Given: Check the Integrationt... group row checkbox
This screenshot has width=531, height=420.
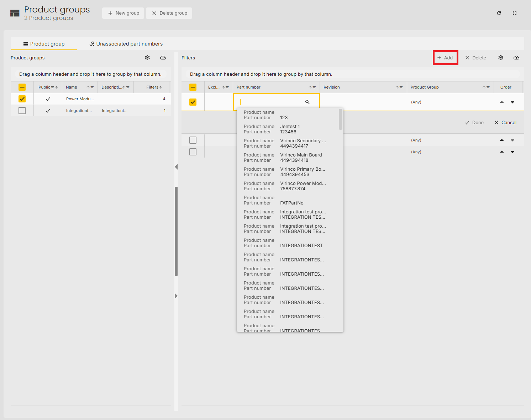Looking at the screenshot, I should click(22, 111).
